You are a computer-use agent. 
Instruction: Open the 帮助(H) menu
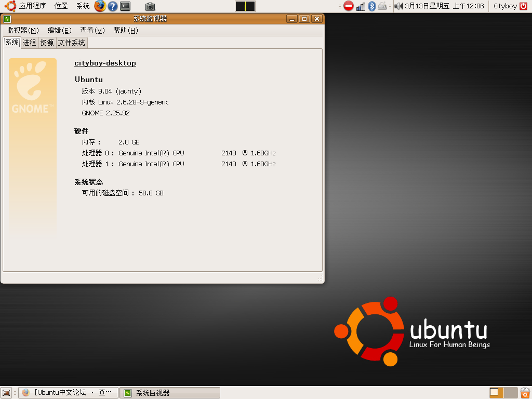pos(126,31)
